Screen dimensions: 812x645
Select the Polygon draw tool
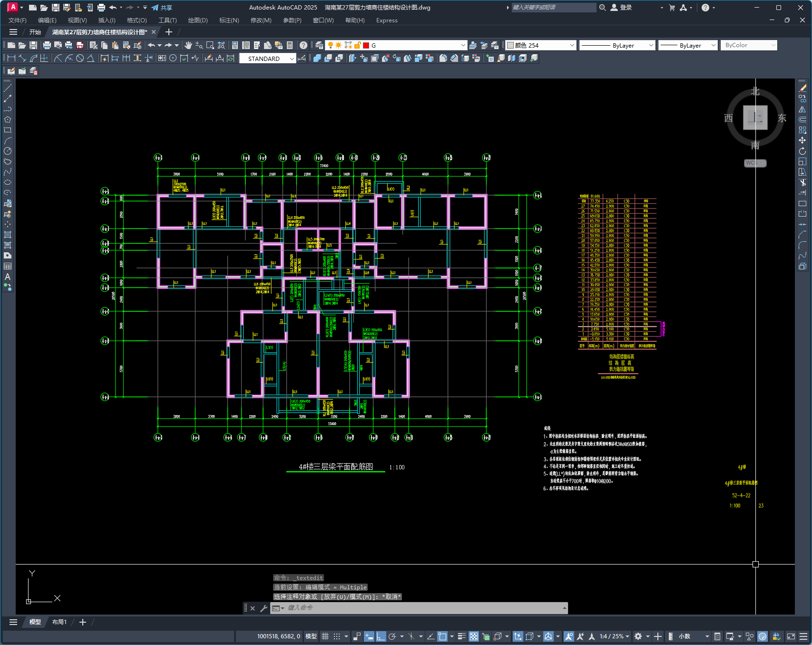(8, 119)
